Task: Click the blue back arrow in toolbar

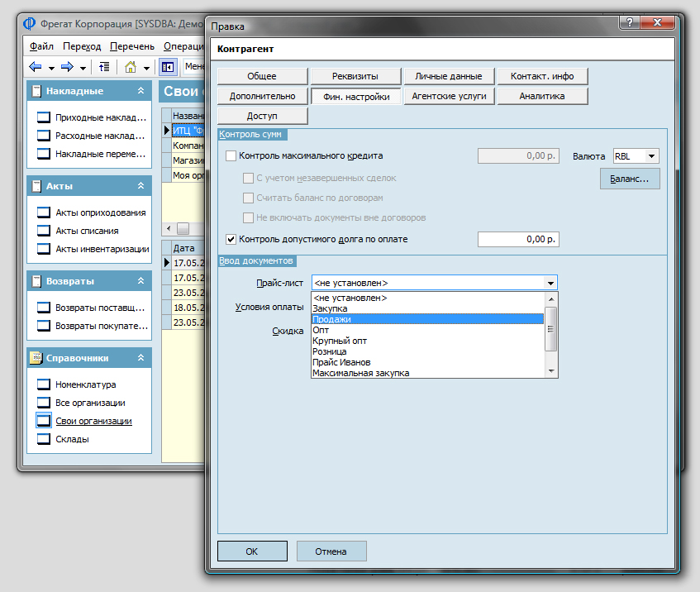Action: click(36, 67)
